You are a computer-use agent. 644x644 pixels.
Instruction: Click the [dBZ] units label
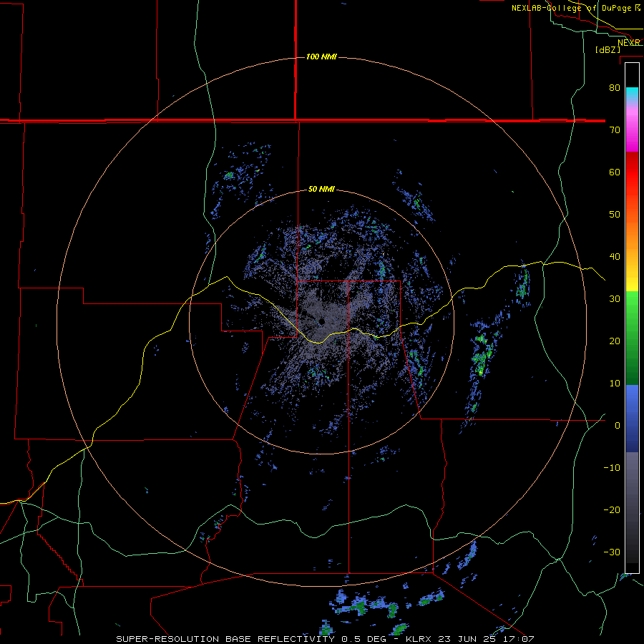608,49
